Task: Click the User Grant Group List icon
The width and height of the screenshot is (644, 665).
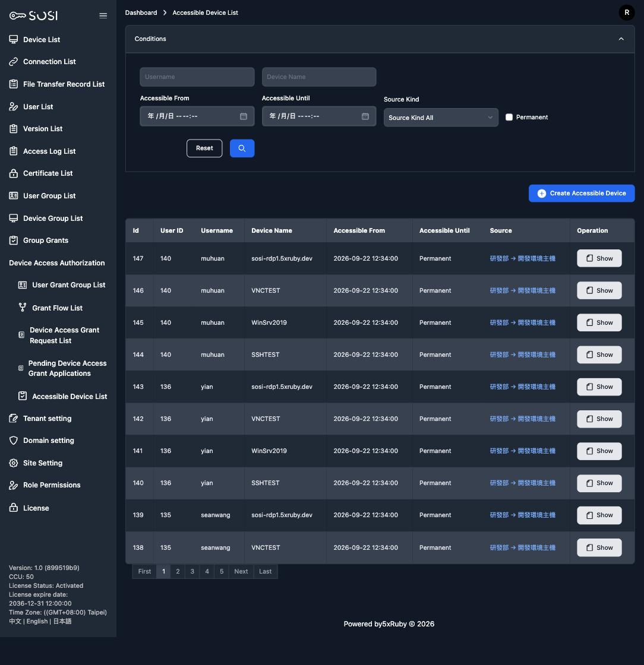Action: click(x=23, y=285)
